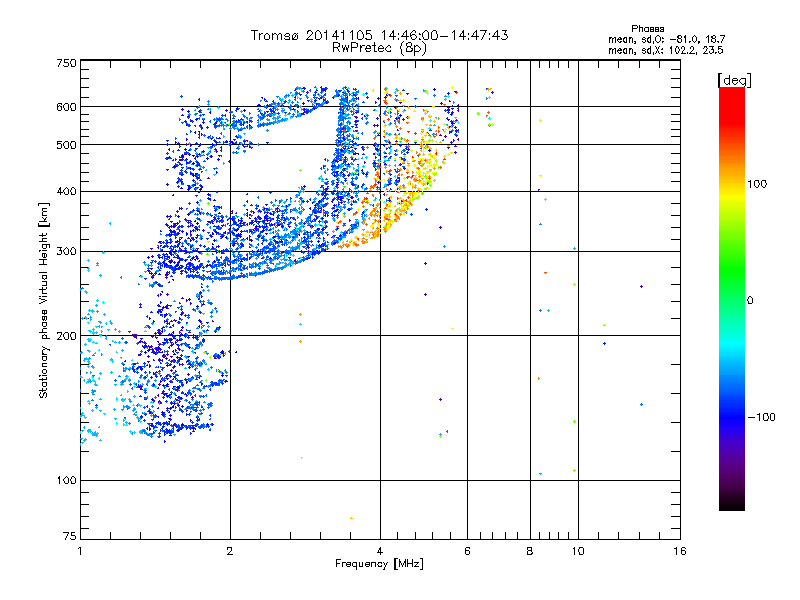Click the 'Frequency [MHz]' axis label

(x=379, y=564)
